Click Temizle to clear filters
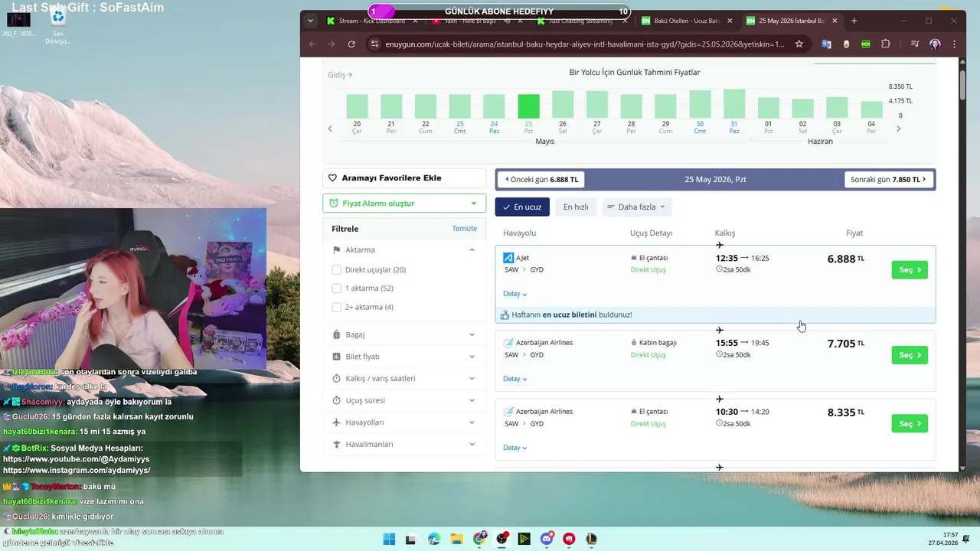This screenshot has height=551, width=980. coord(465,229)
